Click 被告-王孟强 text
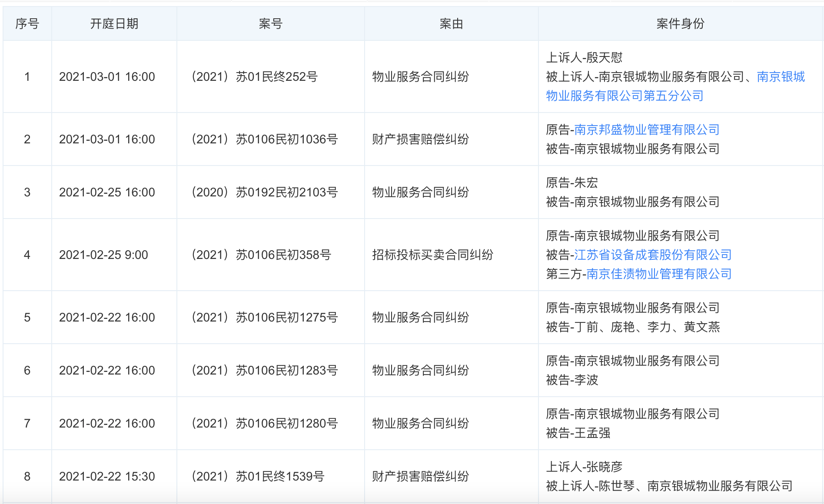 click(x=578, y=433)
